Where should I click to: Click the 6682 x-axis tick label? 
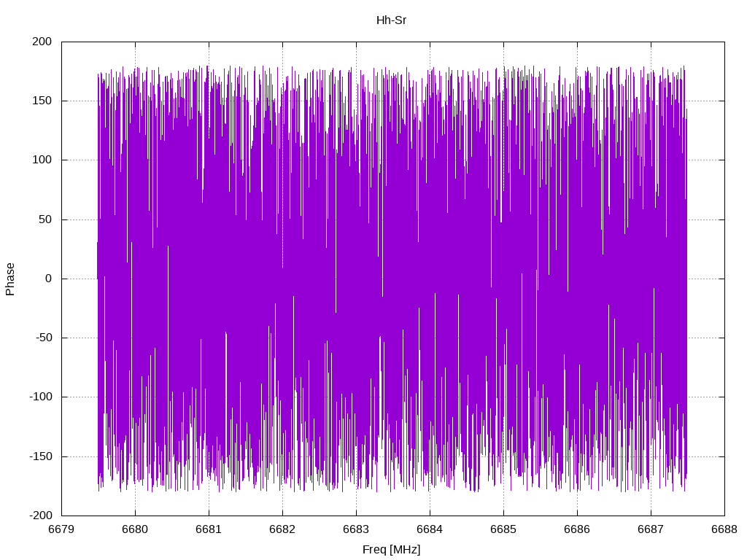282,529
